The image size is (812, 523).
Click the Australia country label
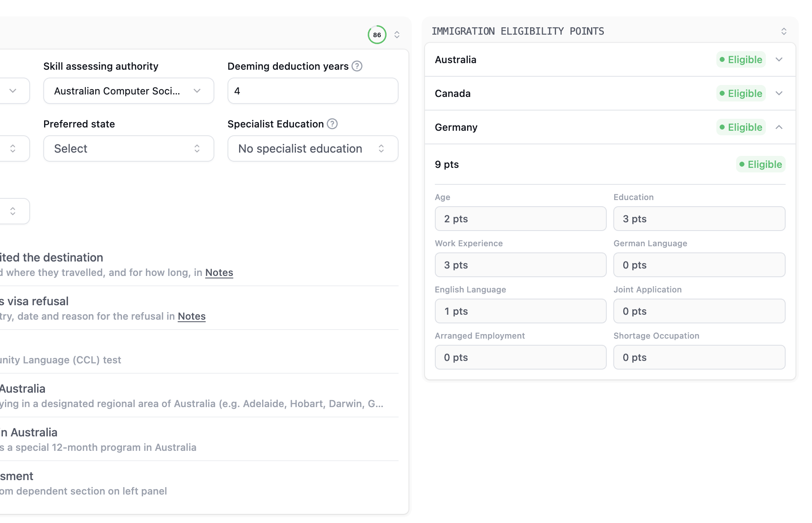[455, 59]
